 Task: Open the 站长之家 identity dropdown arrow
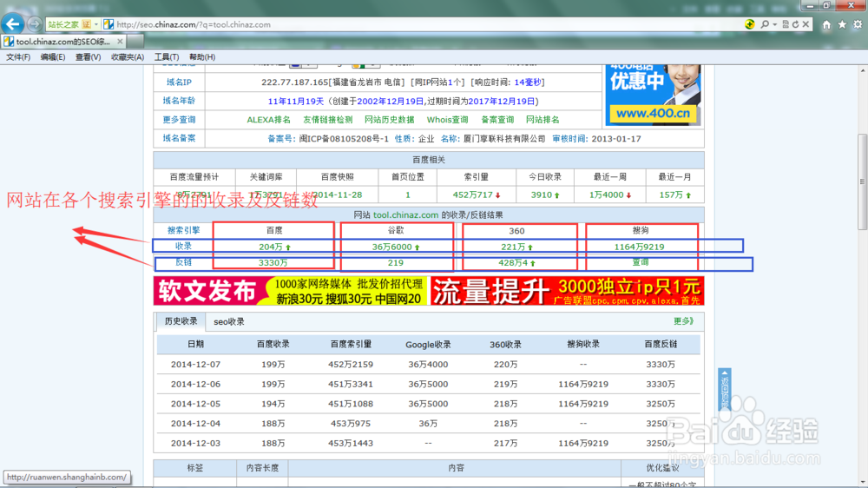click(x=95, y=24)
